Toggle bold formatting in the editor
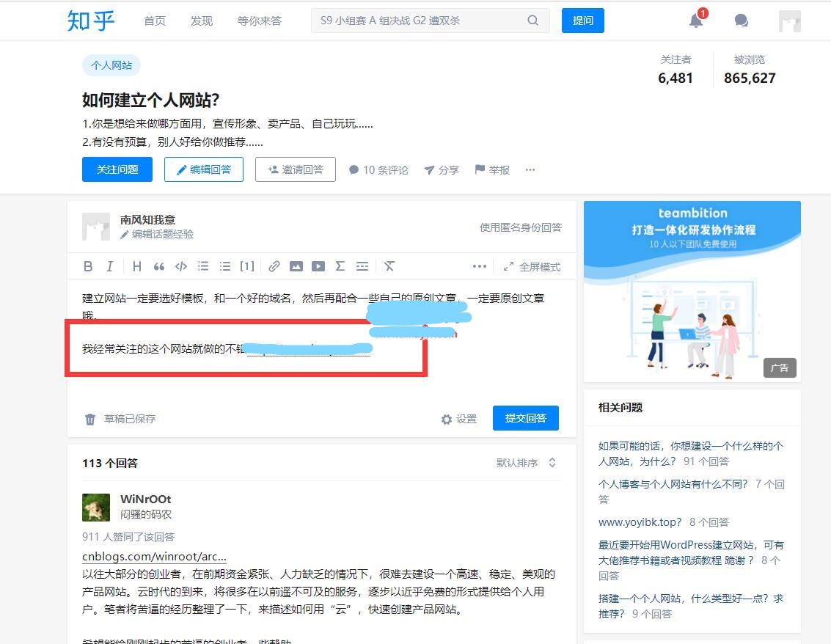Image resolution: width=831 pixels, height=644 pixels. tap(88, 266)
